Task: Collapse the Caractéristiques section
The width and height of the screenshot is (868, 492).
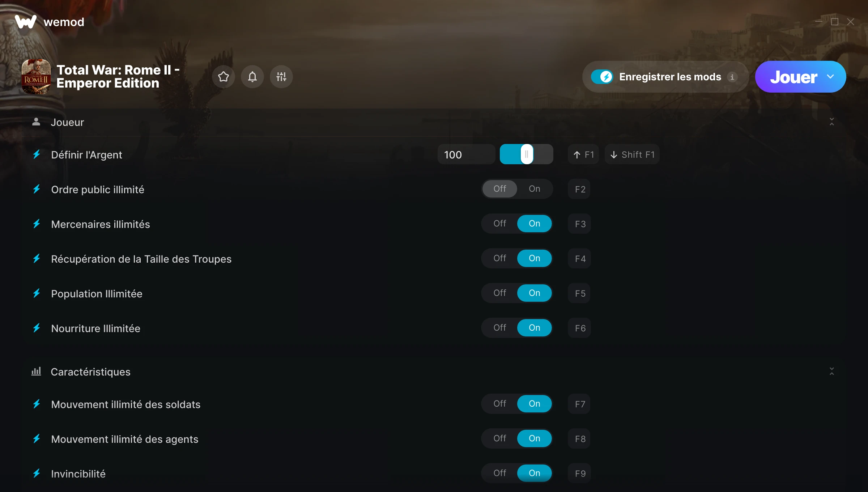Action: click(832, 372)
